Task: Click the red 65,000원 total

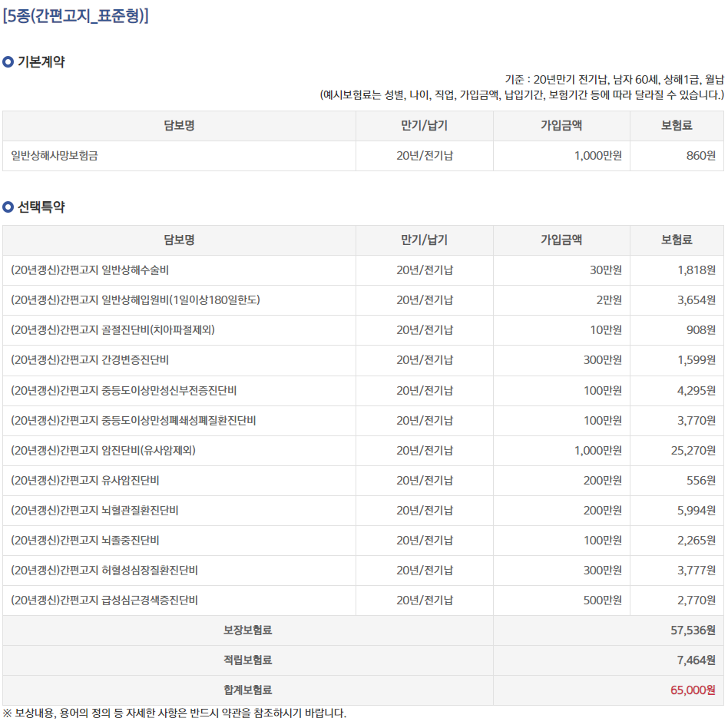Action: pos(693,690)
